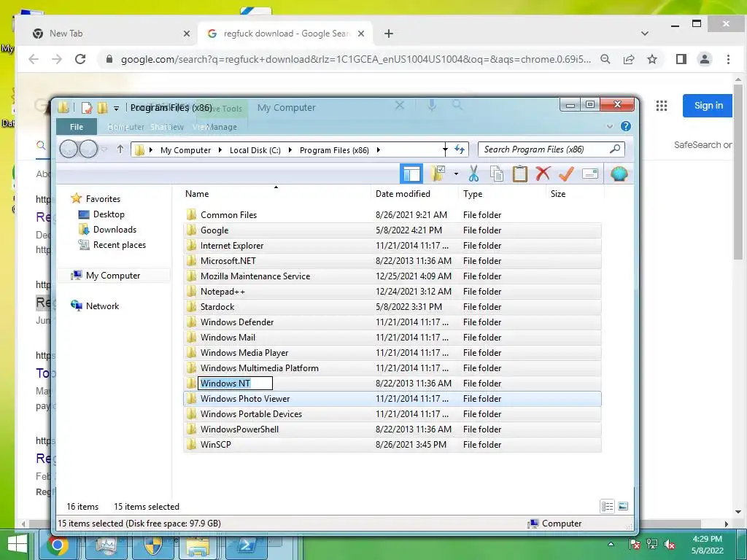Click the Explorer Help question mark icon

click(x=625, y=126)
